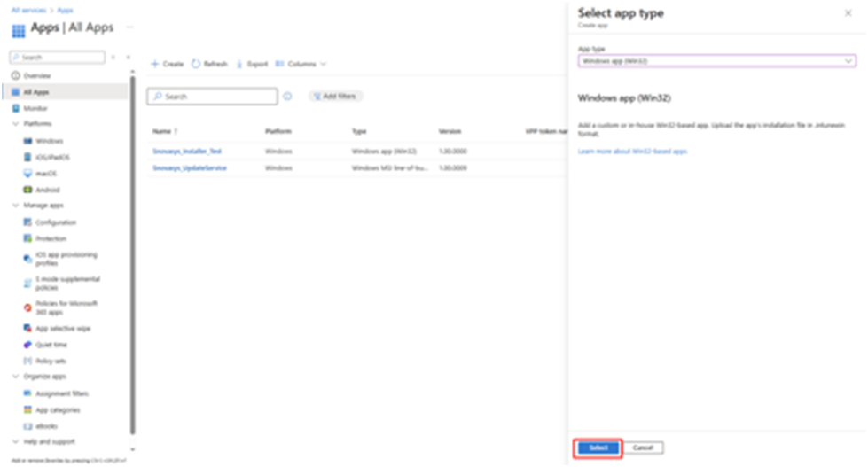This screenshot has width=868, height=467.
Task: Click the Create toolbar button
Action: pyautogui.click(x=168, y=64)
